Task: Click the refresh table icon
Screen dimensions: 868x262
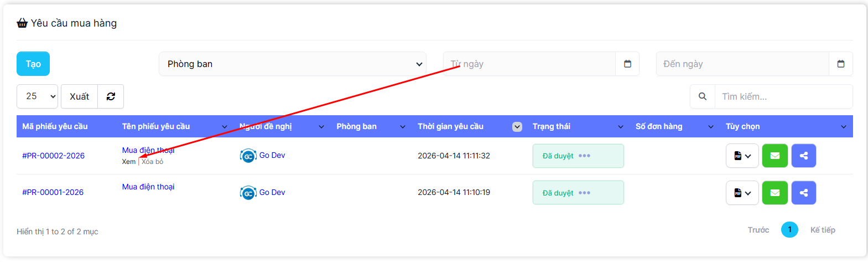Action: coord(111,96)
